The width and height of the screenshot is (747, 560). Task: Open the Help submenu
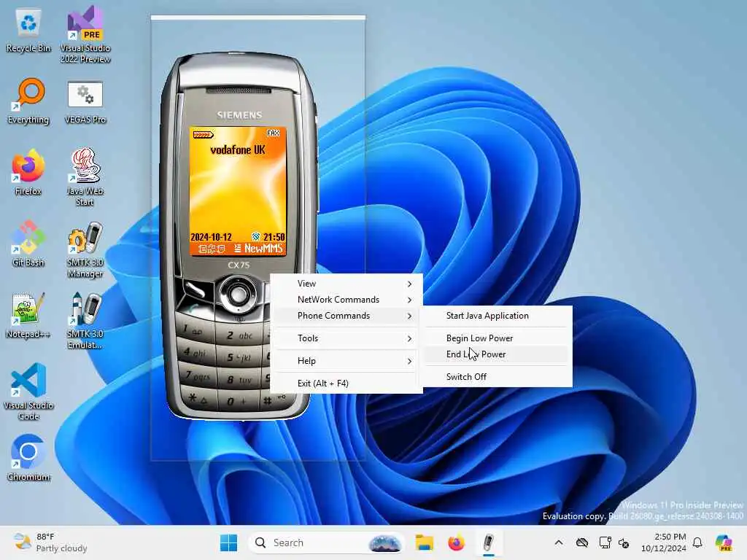(346, 361)
